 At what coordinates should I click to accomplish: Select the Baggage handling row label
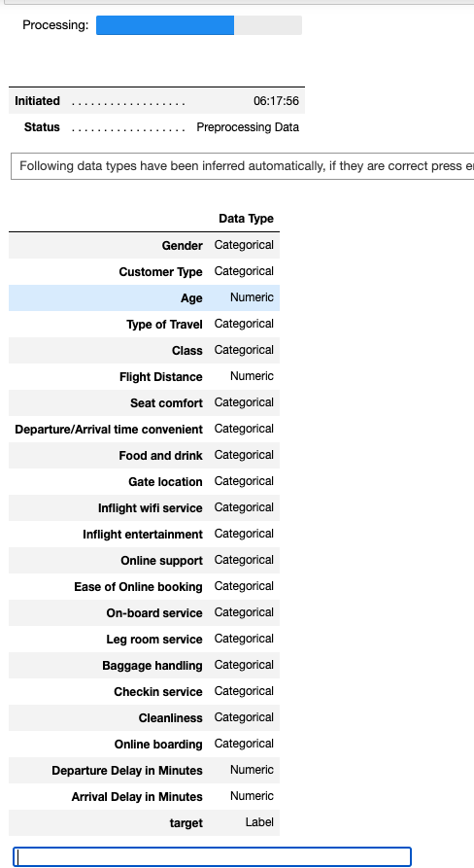[152, 666]
